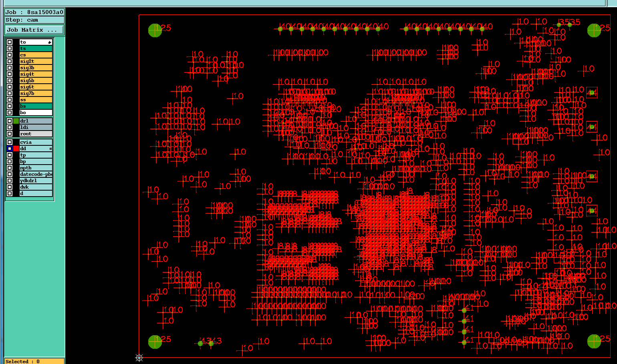Toggle checkbox for the 'sig4t' layer

pos(10,74)
